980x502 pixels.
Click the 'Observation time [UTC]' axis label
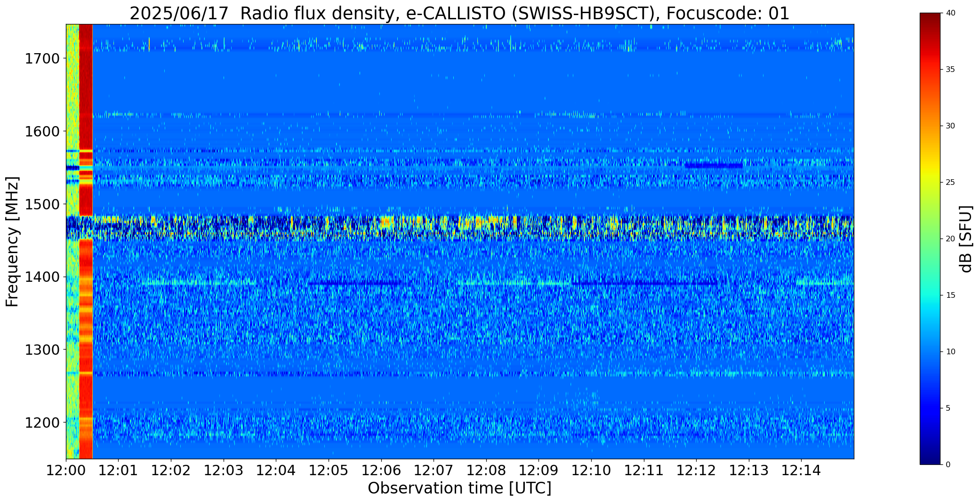(459, 488)
